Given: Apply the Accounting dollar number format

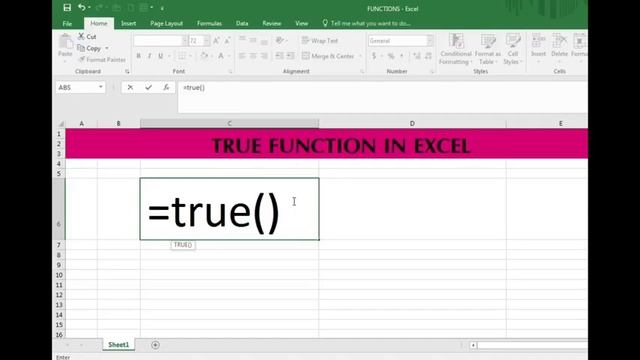Looking at the screenshot, I should (x=374, y=56).
